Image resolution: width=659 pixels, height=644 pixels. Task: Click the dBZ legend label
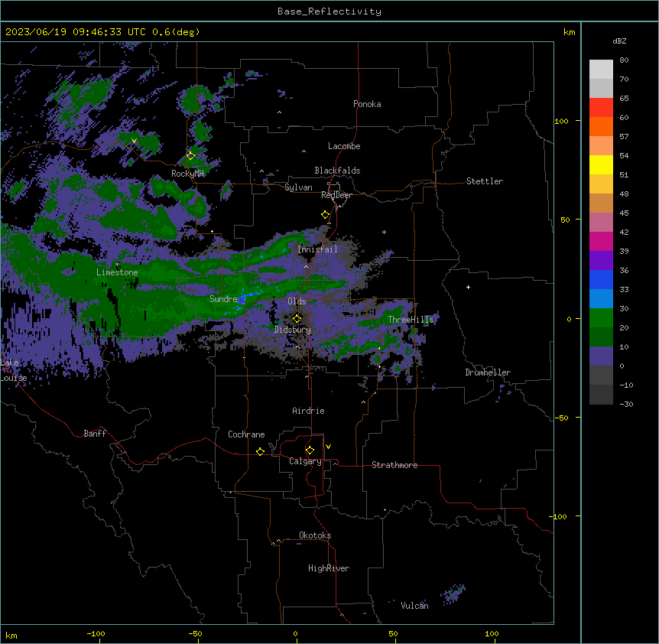619,41
